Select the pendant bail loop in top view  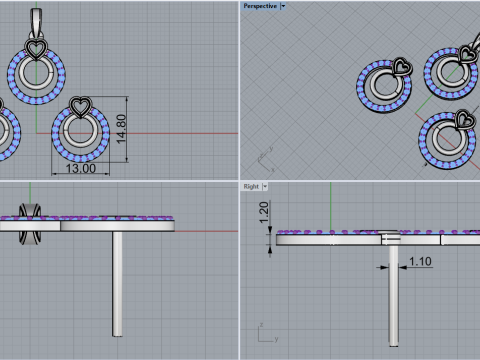(x=36, y=22)
